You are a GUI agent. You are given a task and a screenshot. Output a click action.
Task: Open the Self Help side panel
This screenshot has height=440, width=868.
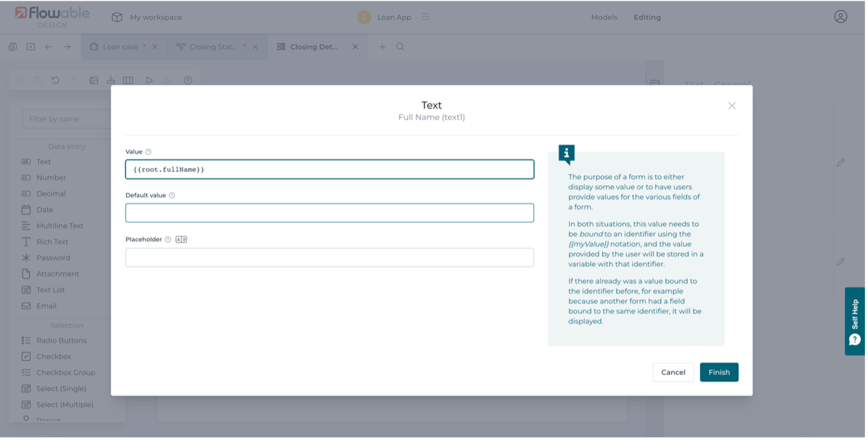[x=855, y=321]
